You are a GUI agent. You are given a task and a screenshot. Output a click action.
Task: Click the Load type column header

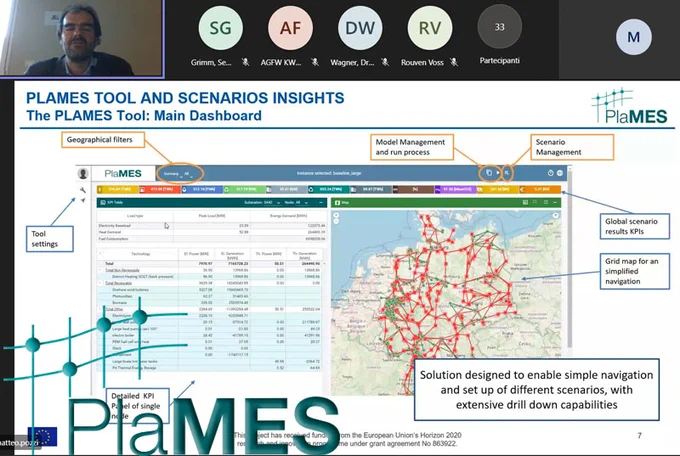(x=135, y=216)
